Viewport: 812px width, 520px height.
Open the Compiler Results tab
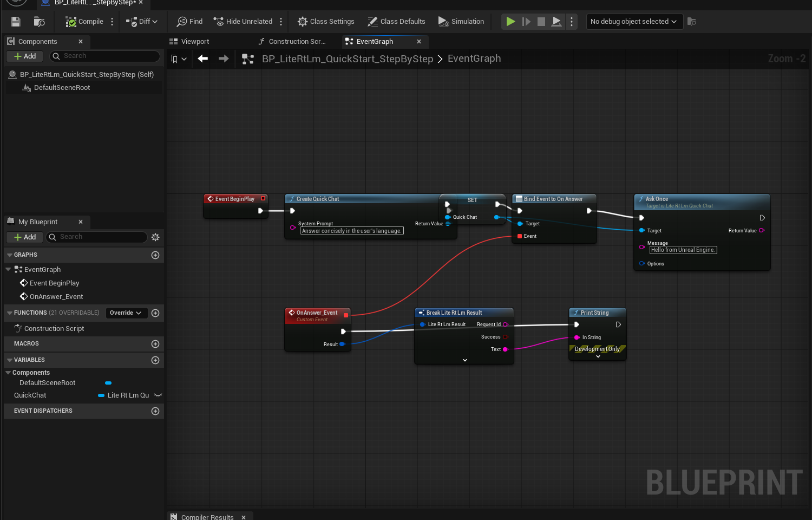click(x=207, y=517)
